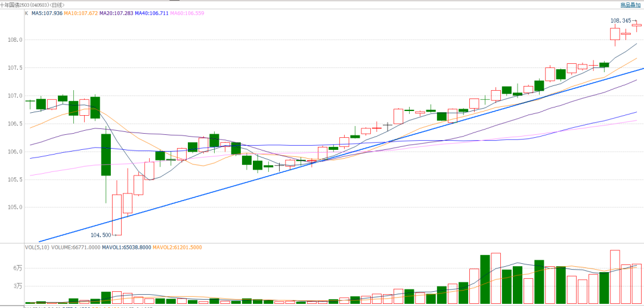This screenshot has width=644, height=308.
Task: Click the blue MA40 indicator label
Action: point(151,13)
